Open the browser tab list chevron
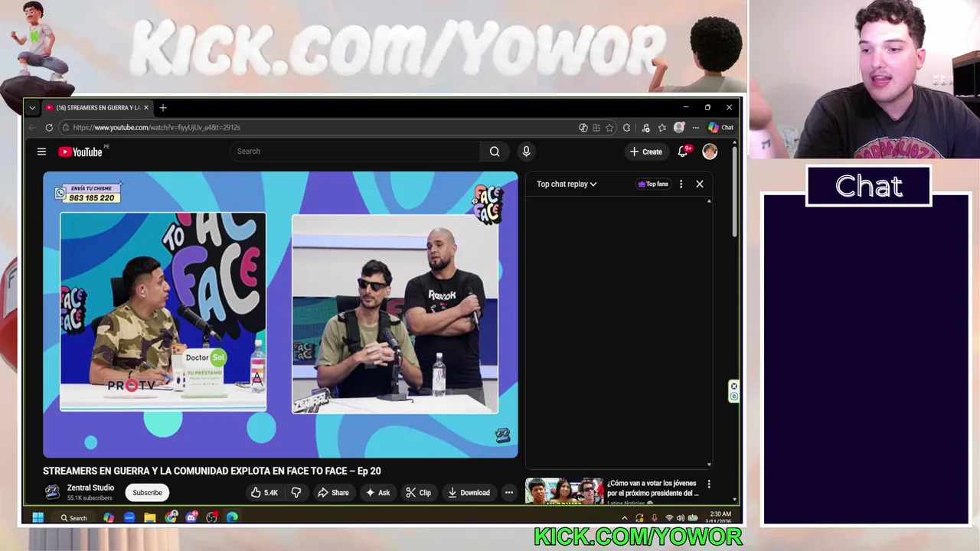980x551 pixels. coord(32,108)
